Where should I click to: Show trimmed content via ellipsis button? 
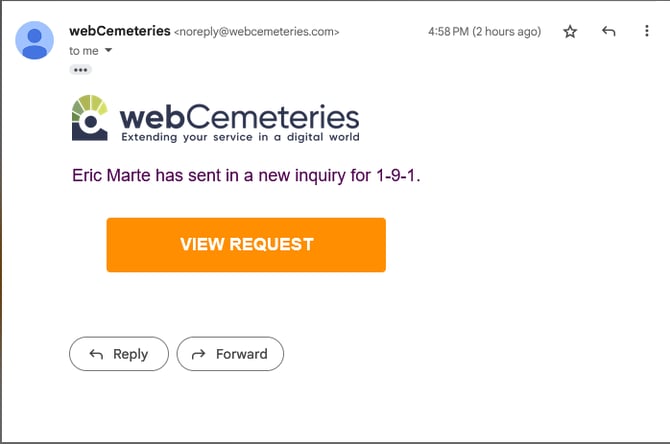coord(80,70)
